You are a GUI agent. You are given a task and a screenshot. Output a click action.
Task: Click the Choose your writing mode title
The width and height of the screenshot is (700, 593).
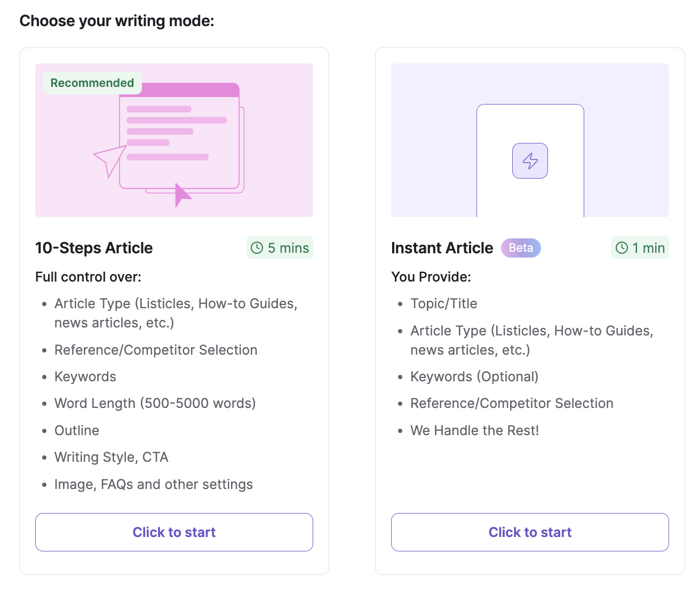[116, 20]
